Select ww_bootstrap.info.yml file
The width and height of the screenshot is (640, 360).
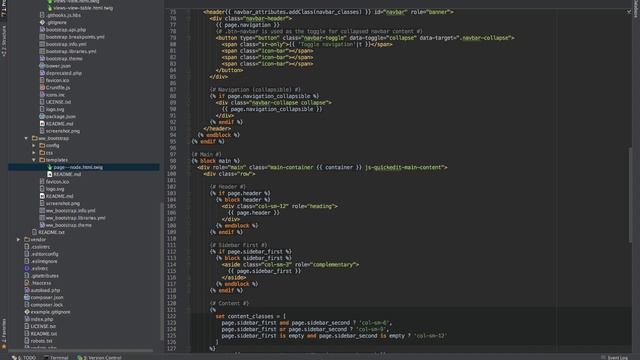click(71, 211)
